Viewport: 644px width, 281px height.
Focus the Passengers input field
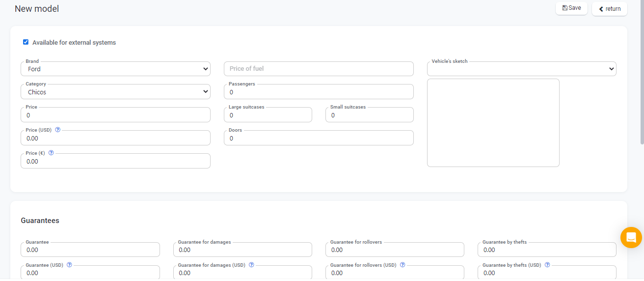(319, 92)
